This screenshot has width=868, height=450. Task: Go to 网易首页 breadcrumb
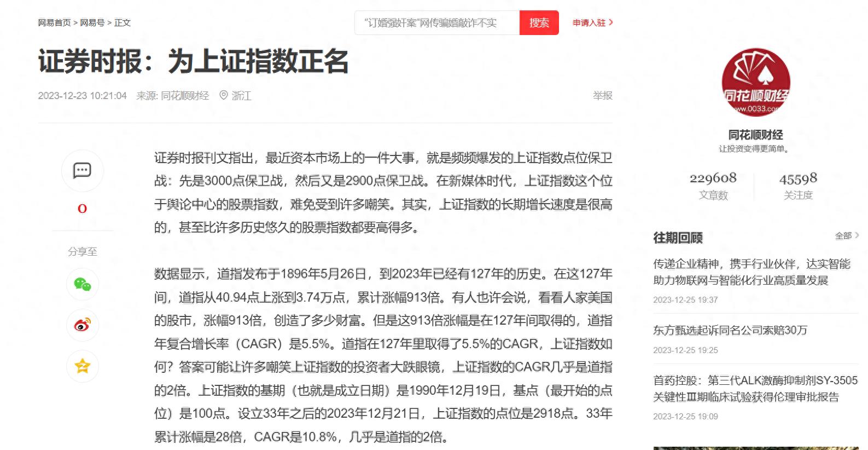pyautogui.click(x=54, y=22)
